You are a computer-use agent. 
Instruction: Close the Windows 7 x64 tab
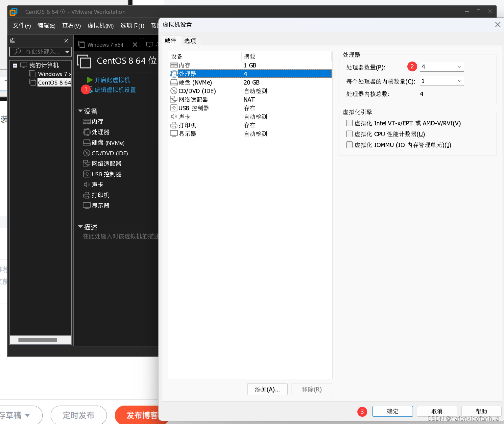(x=135, y=45)
